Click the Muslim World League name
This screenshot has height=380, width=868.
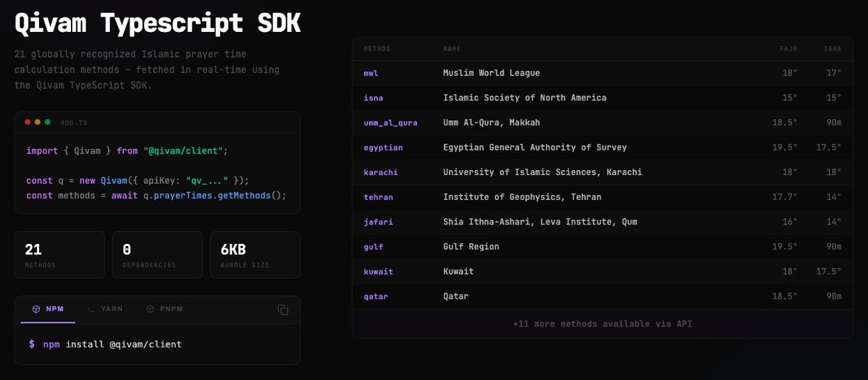[x=492, y=73]
